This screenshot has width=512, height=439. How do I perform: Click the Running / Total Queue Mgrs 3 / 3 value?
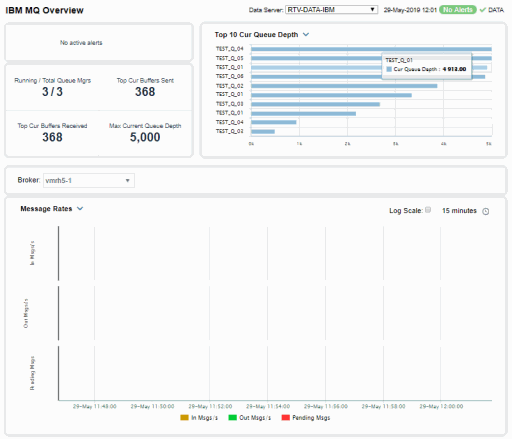(52, 92)
